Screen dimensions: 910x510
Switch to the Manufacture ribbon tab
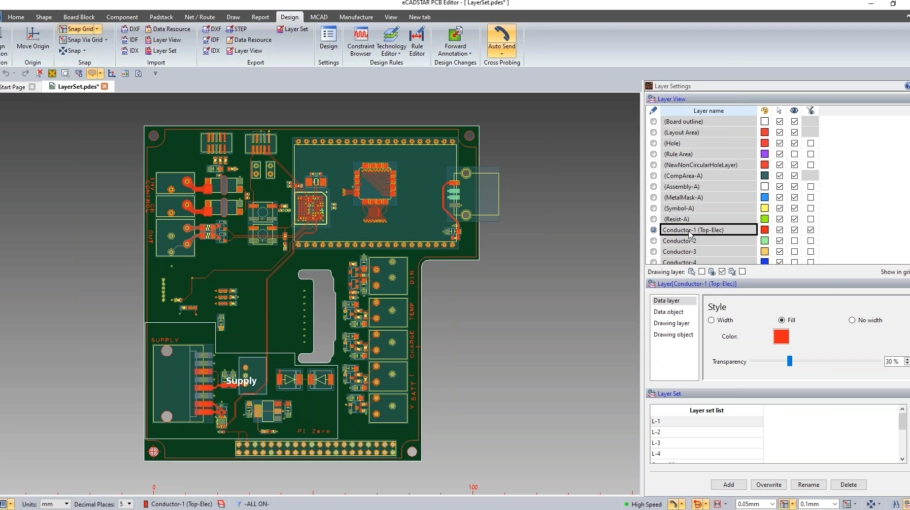355,17
